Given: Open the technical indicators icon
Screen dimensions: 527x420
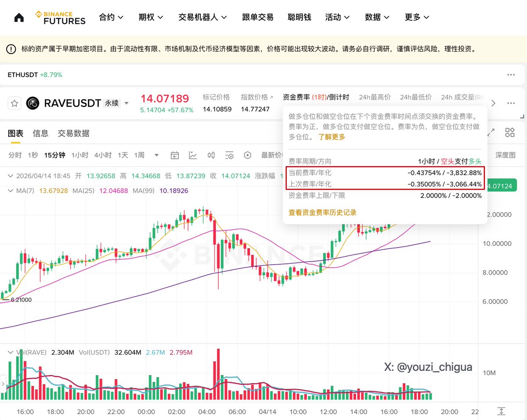Looking at the screenshot, I should coord(193,155).
